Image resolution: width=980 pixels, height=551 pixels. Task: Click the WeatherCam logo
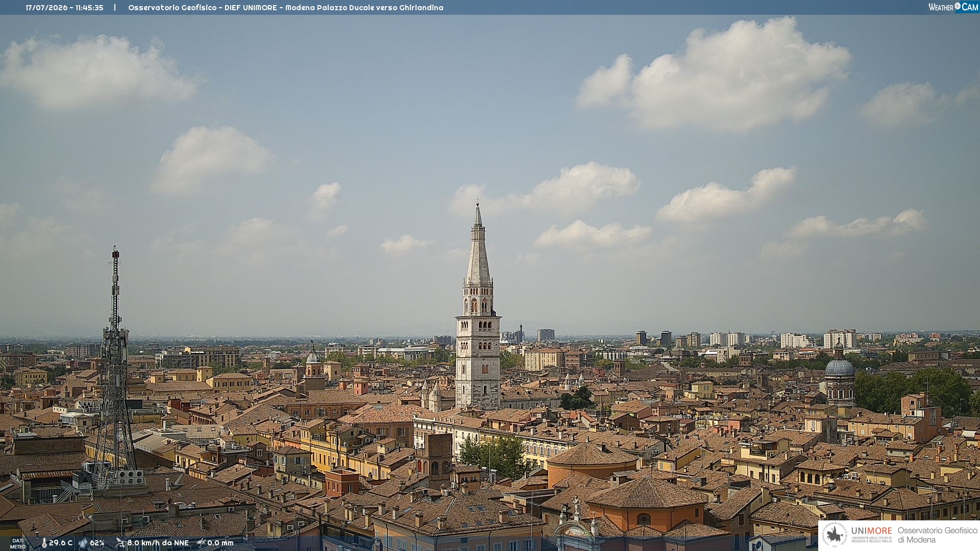[953, 7]
